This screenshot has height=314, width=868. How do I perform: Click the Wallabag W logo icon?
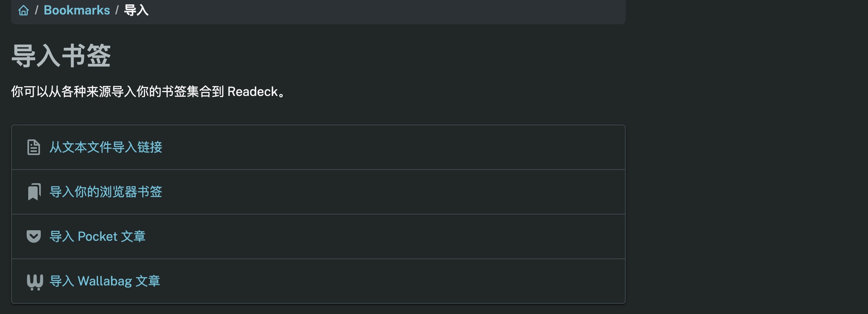(x=35, y=282)
